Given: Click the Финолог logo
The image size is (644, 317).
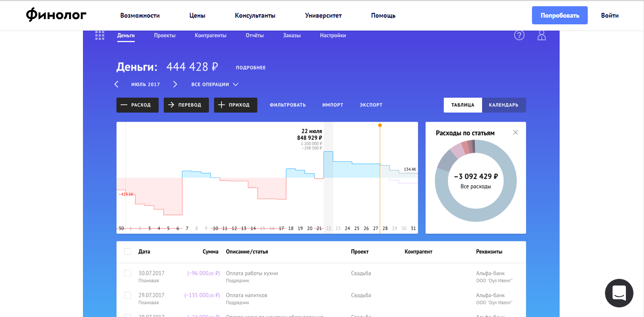Looking at the screenshot, I should (x=56, y=15).
